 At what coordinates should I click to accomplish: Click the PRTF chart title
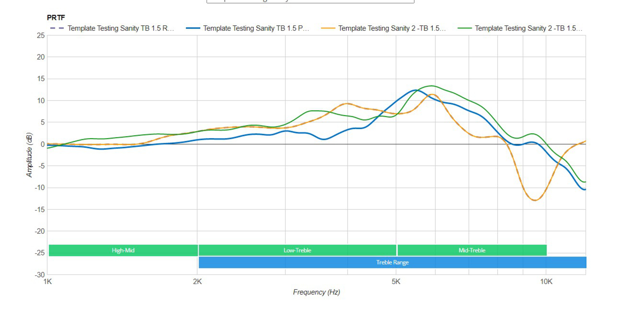(56, 17)
